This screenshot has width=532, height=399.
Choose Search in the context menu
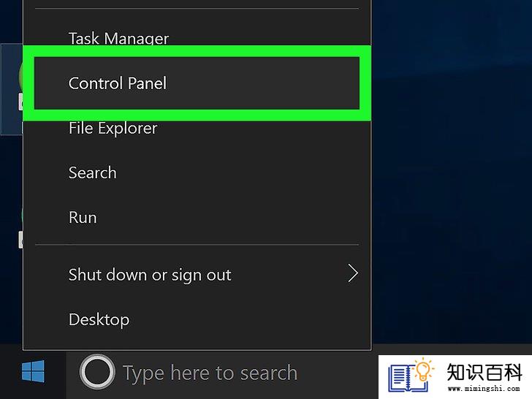coord(92,173)
